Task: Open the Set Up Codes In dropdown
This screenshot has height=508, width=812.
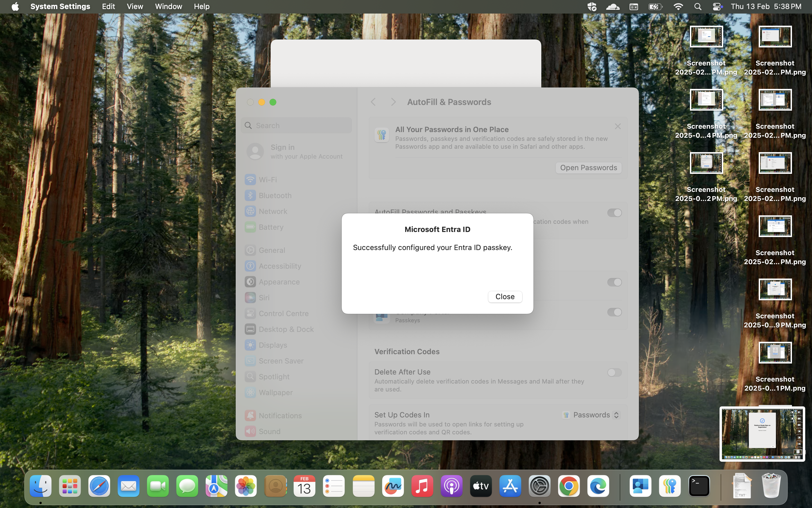Action: (592, 415)
